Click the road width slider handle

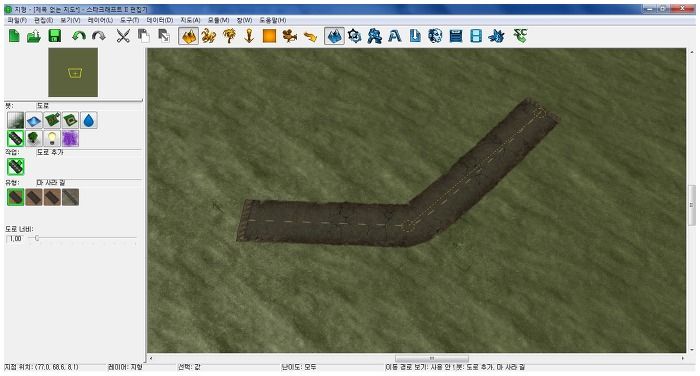point(37,238)
